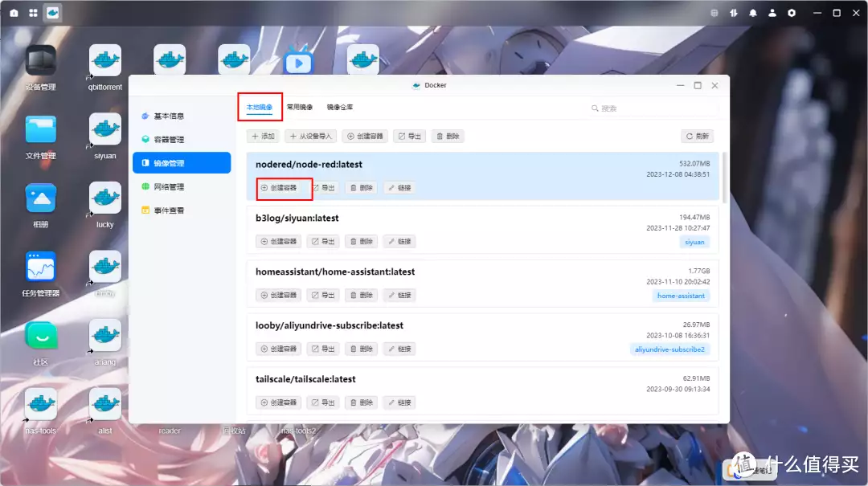
Task: Open 容器管理 in the Docker sidebar
Action: click(168, 140)
